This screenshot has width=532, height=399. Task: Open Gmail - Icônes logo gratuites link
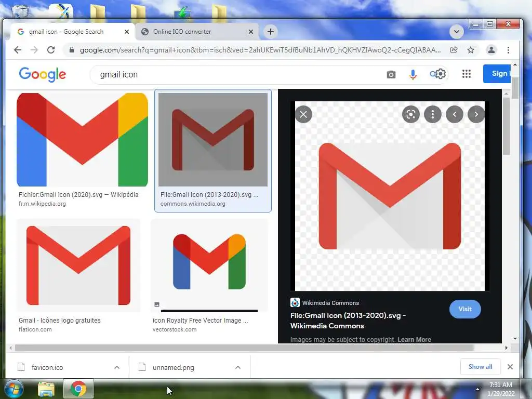(60, 320)
